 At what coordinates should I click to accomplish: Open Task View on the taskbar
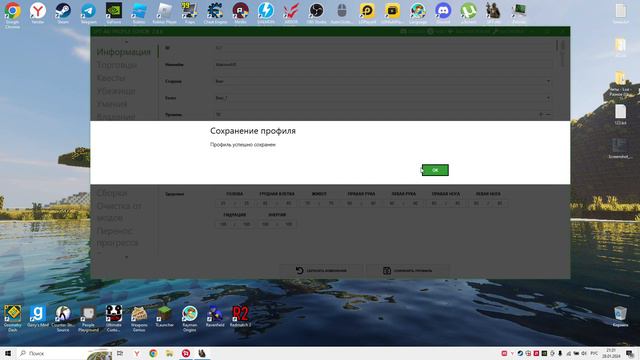click(120, 353)
